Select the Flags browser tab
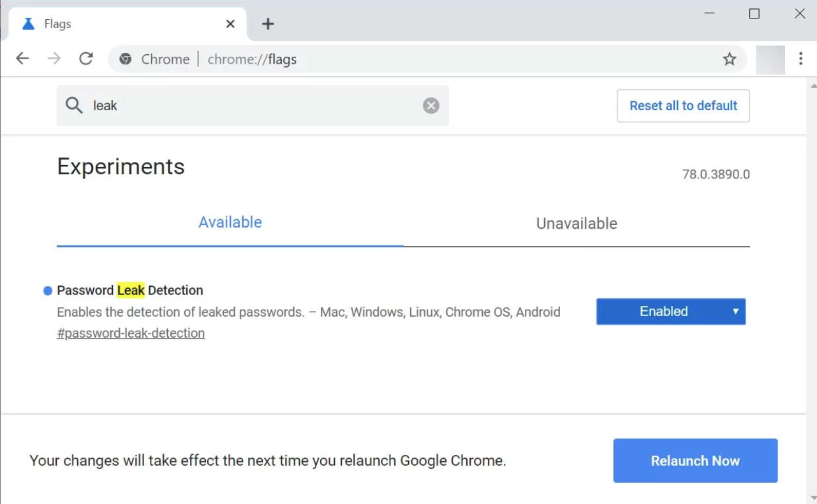The height and width of the screenshot is (504, 817). coord(115,24)
